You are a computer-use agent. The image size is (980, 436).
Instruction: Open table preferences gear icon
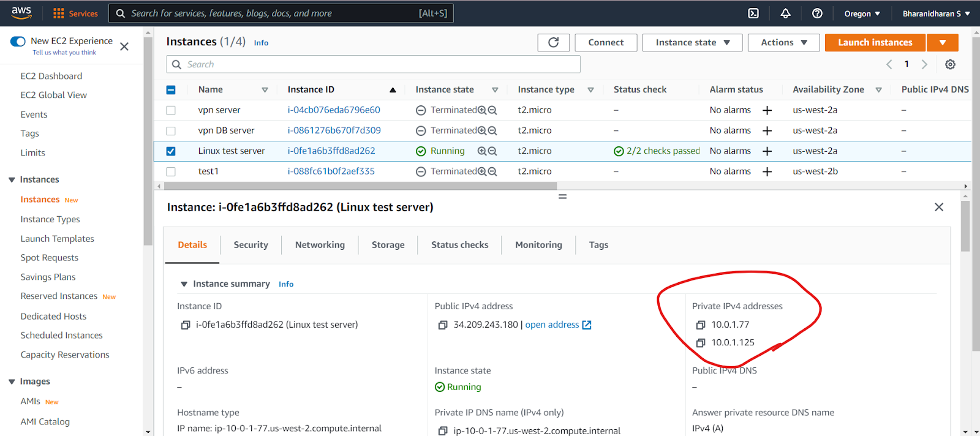coord(950,64)
